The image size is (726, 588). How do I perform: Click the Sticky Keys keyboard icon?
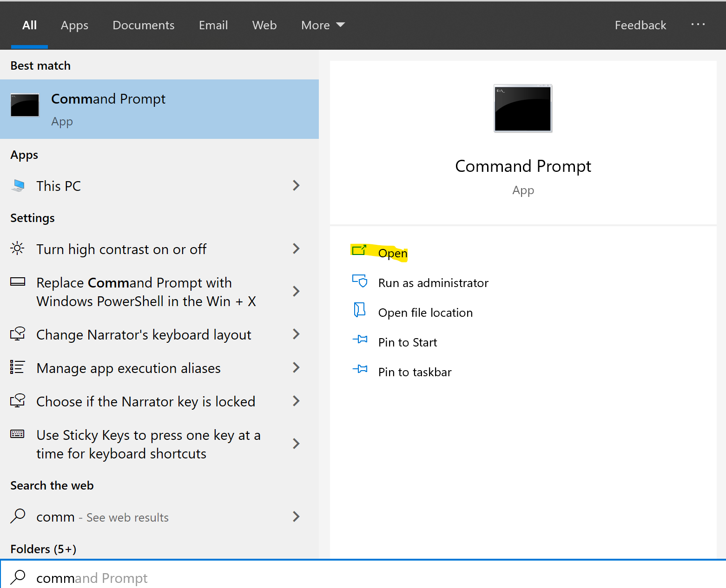click(18, 434)
